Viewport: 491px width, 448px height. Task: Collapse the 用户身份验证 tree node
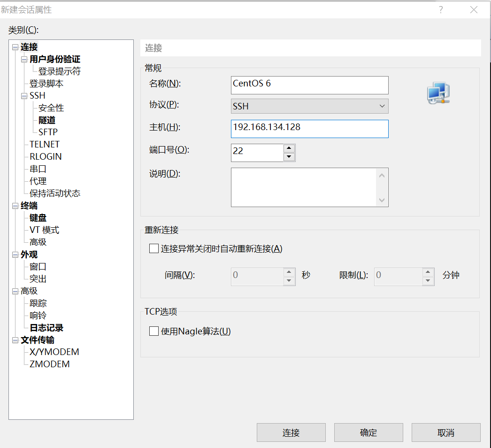(24, 59)
